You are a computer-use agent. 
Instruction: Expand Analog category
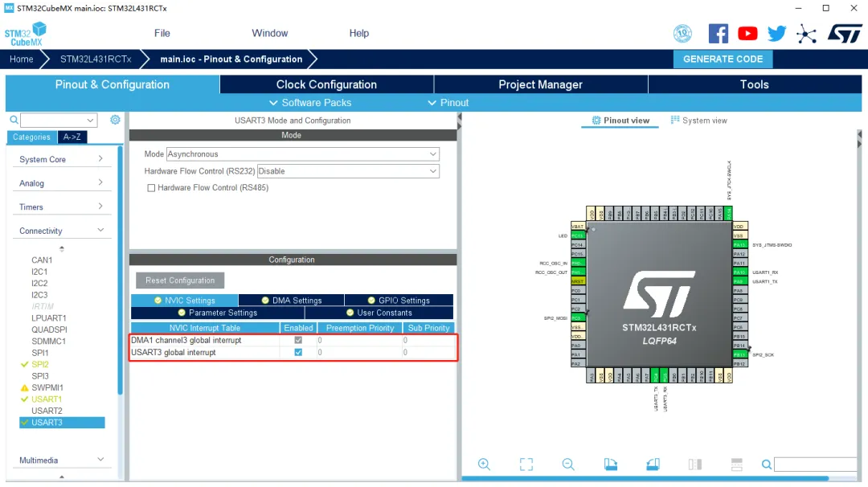click(x=61, y=183)
